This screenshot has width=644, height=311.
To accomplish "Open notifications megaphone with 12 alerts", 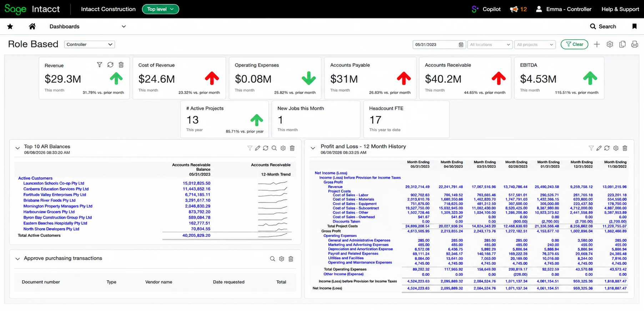I will pyautogui.click(x=518, y=9).
